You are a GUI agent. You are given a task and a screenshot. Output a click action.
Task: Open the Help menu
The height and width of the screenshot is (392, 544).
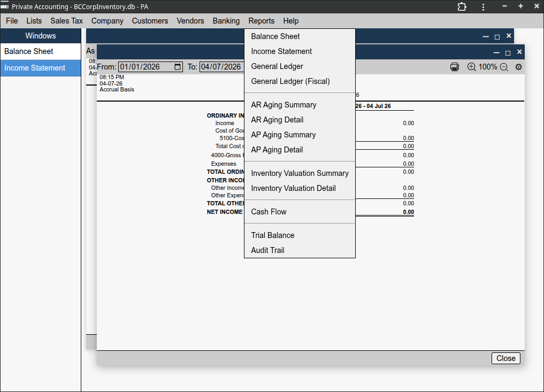pyautogui.click(x=291, y=21)
